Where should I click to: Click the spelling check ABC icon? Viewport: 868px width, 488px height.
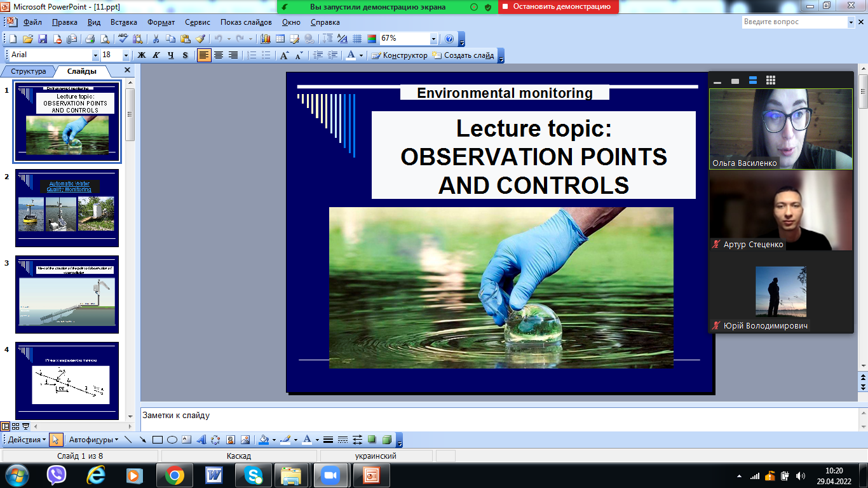[x=123, y=39]
